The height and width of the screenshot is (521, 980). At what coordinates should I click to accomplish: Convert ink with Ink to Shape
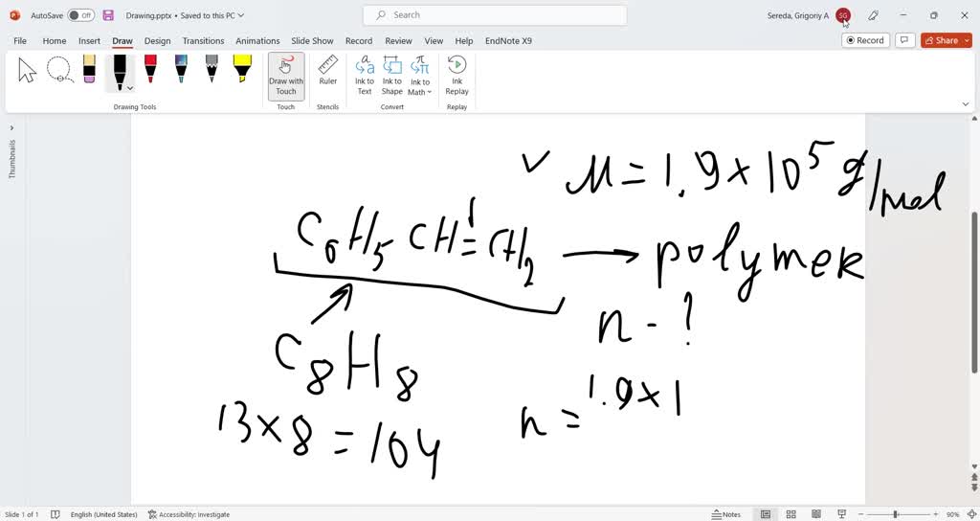pyautogui.click(x=391, y=76)
